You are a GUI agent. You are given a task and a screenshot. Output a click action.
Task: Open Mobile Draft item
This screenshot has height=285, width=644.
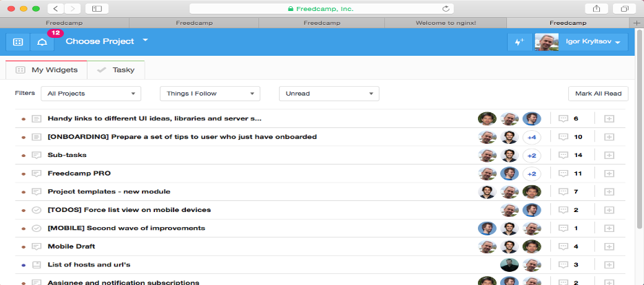coord(72,246)
